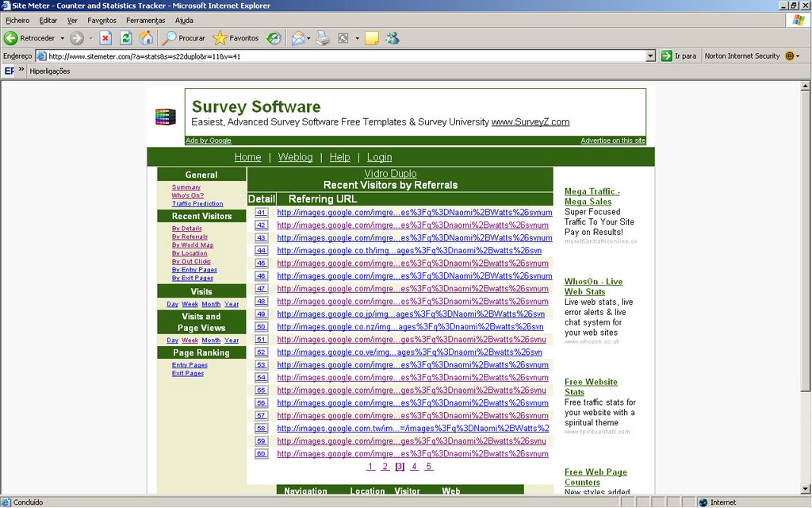The height and width of the screenshot is (508, 812).
Task: Click the vertical scrollbar up arrow
Action: tap(806, 86)
